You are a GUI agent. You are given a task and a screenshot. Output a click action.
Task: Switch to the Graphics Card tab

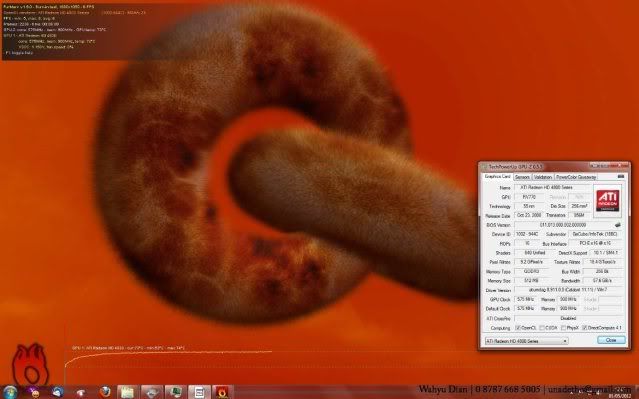[497, 176]
